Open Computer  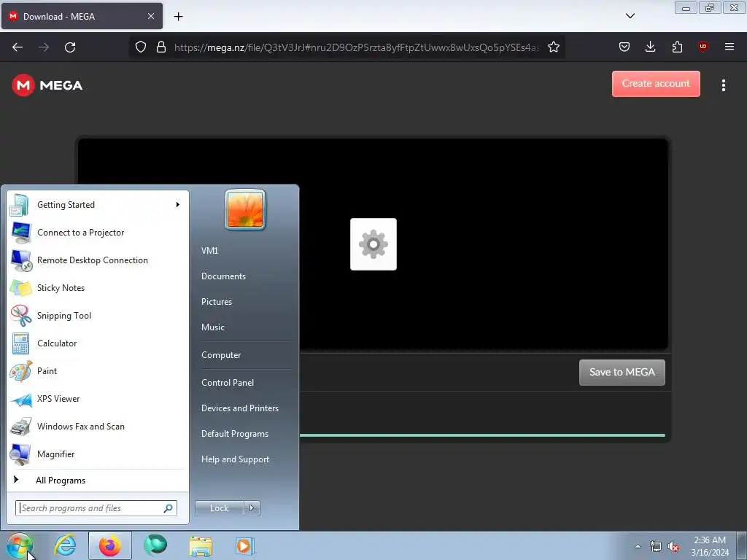click(x=221, y=355)
